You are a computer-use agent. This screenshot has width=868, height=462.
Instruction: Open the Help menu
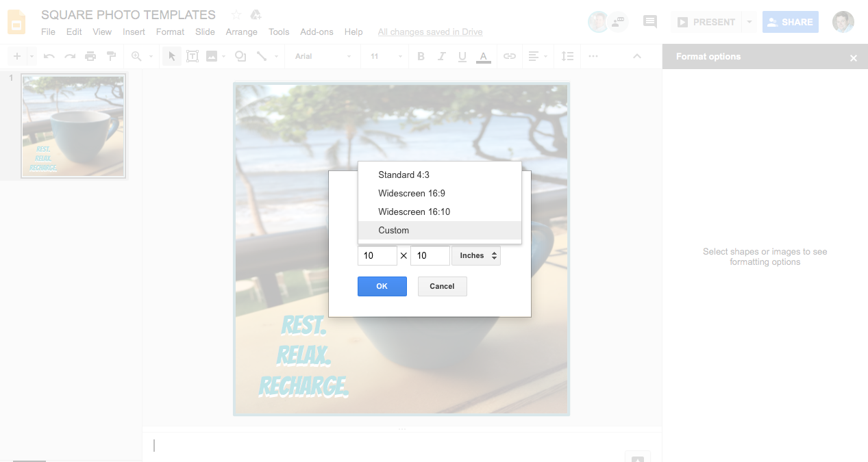tap(354, 31)
